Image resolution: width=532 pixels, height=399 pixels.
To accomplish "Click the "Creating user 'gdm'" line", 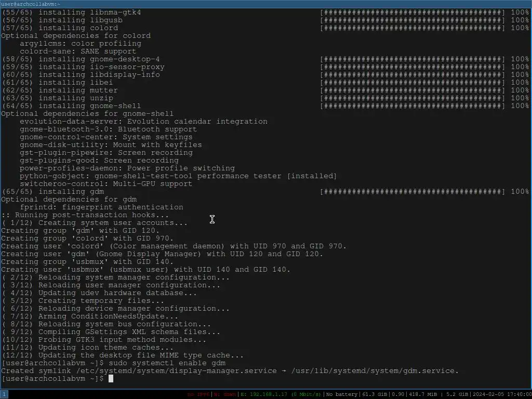I will pos(162,254).
